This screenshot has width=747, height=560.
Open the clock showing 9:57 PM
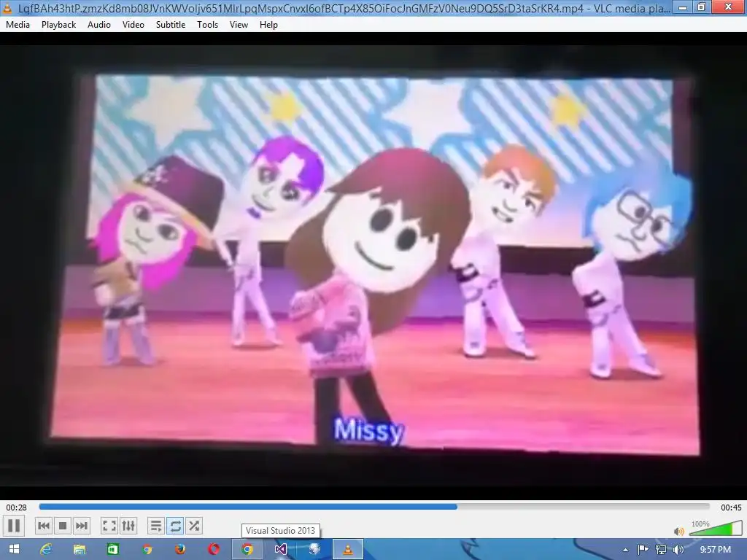pyautogui.click(x=716, y=550)
